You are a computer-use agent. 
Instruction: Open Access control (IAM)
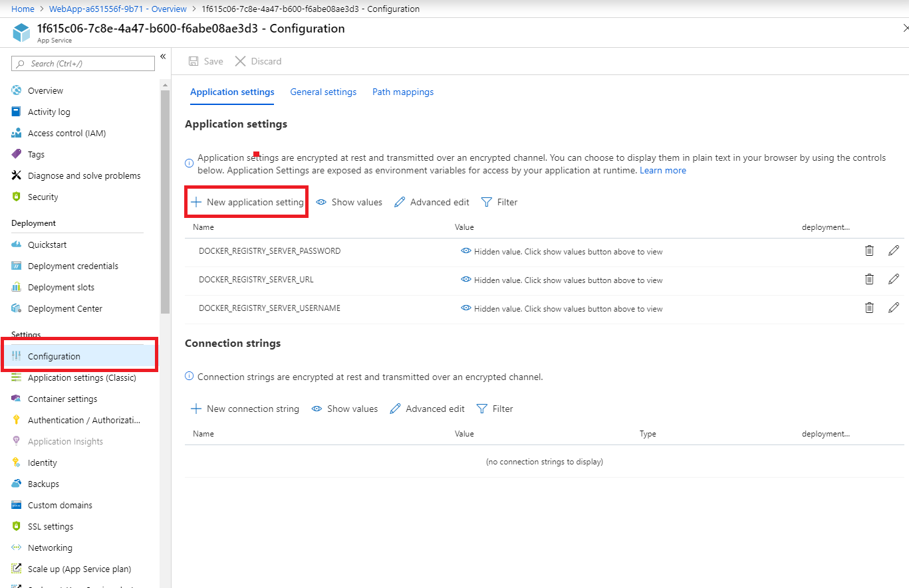66,133
